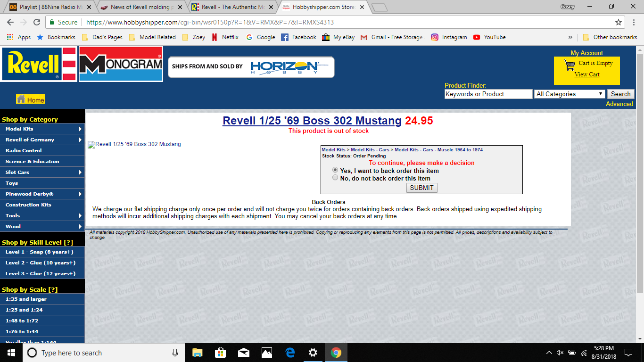Select 'No, do not back order' option
Screen dimensions: 644x362
coord(335,178)
